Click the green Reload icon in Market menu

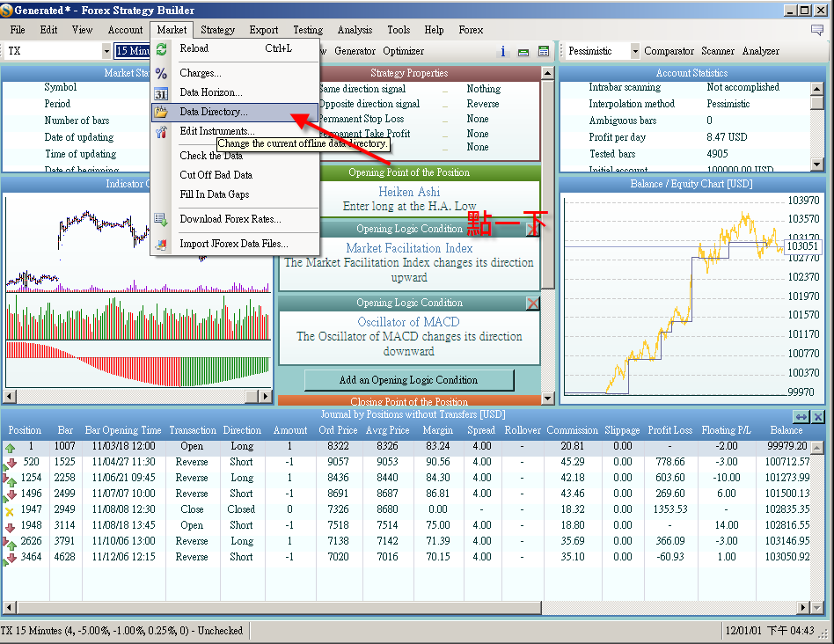(x=161, y=49)
